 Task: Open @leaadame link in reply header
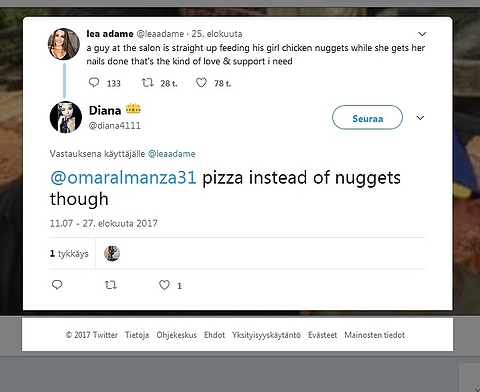(172, 154)
